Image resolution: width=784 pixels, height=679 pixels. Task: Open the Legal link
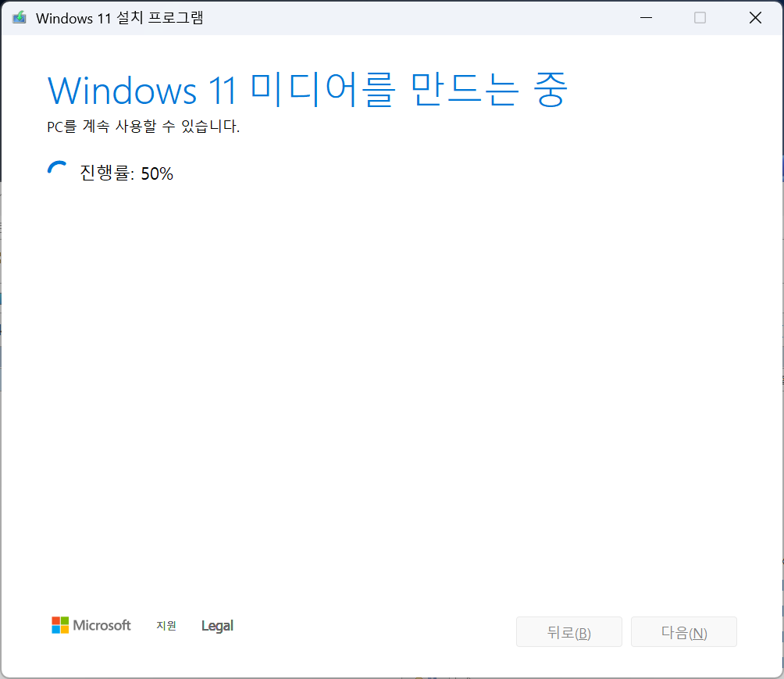pos(217,625)
